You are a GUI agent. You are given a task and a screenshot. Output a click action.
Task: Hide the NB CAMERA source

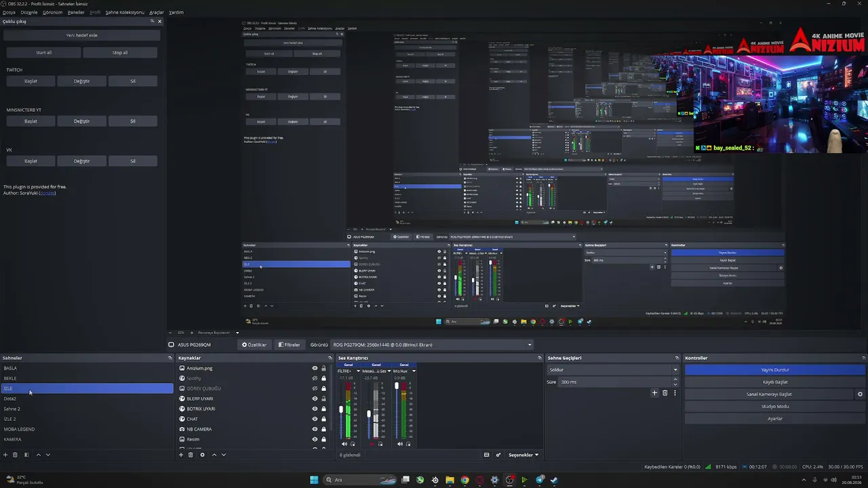click(315, 429)
